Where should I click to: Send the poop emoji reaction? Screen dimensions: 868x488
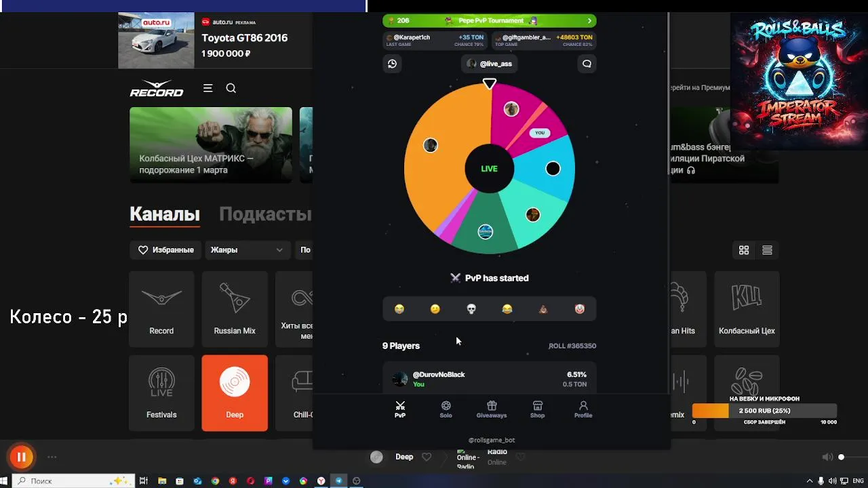(543, 309)
